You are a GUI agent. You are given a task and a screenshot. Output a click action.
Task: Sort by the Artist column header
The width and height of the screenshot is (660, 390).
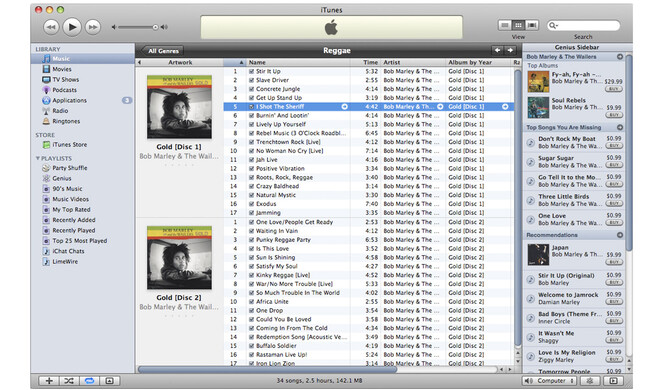(412, 62)
